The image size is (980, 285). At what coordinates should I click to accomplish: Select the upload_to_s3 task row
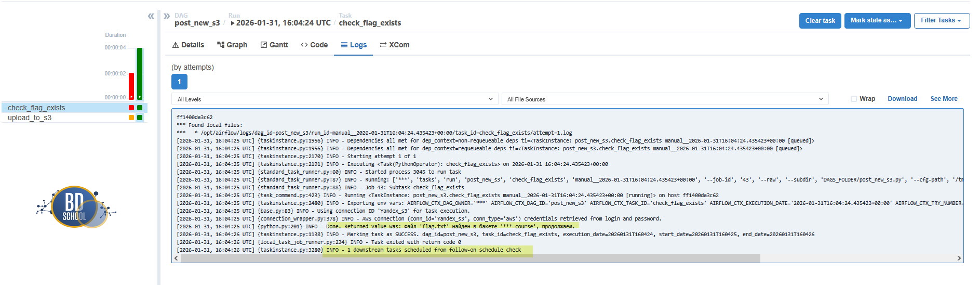click(x=30, y=118)
